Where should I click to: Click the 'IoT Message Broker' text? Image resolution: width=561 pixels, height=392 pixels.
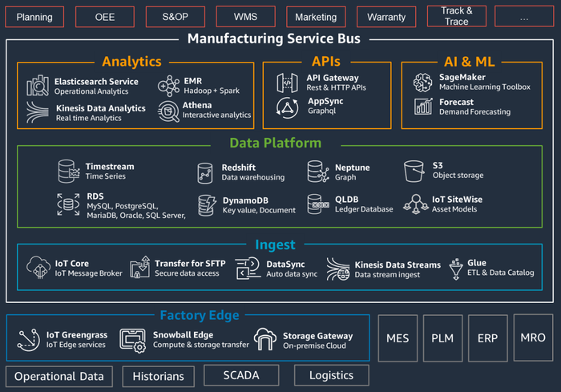[x=88, y=273]
